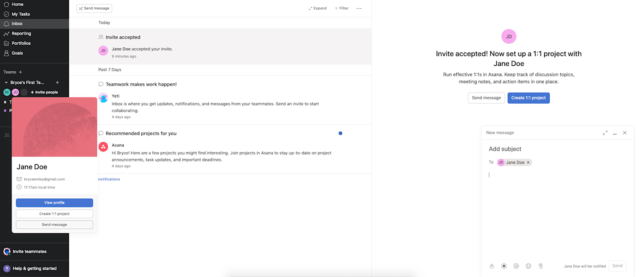Click the empty gray member avatar
The image size is (644, 277).
[24, 92]
